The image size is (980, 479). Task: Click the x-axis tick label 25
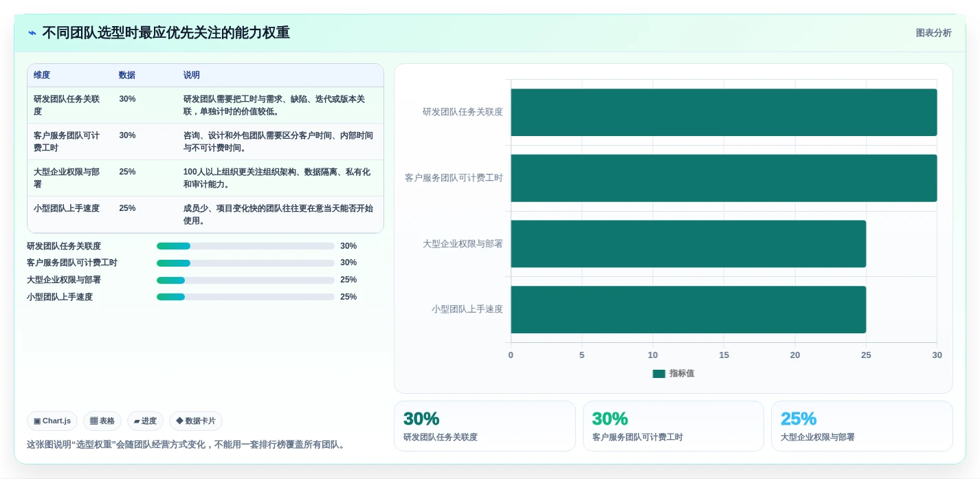point(866,355)
